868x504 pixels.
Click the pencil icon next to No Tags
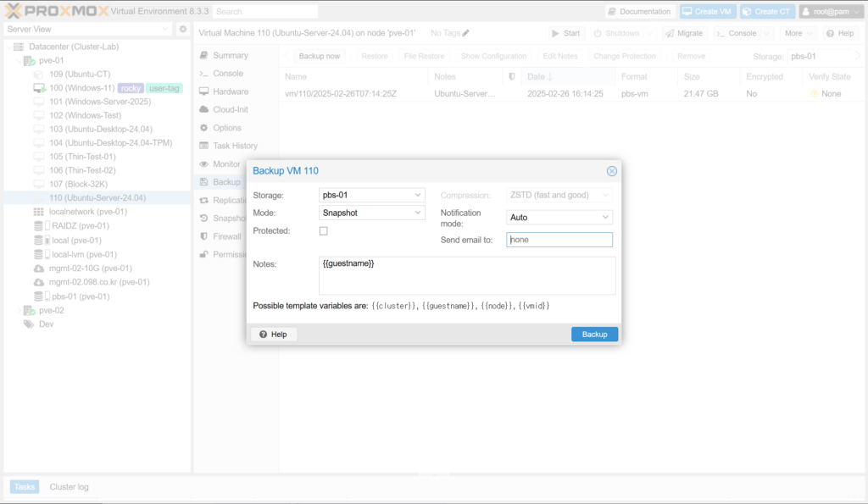point(465,33)
